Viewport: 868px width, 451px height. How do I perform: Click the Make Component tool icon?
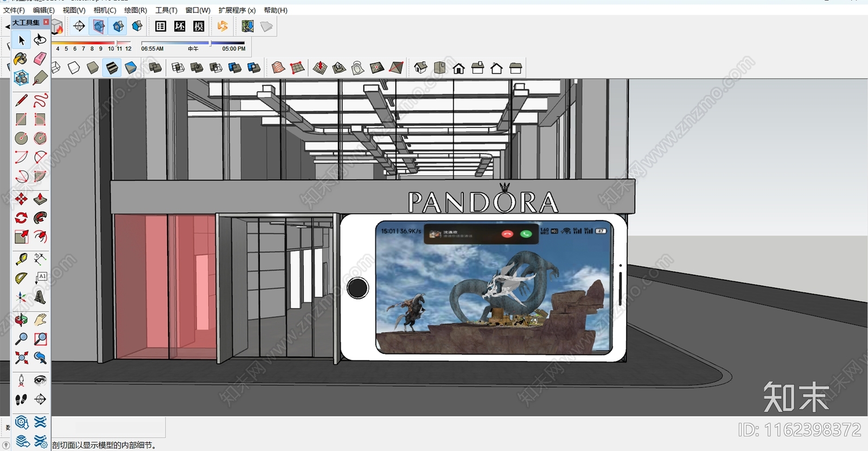(x=21, y=78)
